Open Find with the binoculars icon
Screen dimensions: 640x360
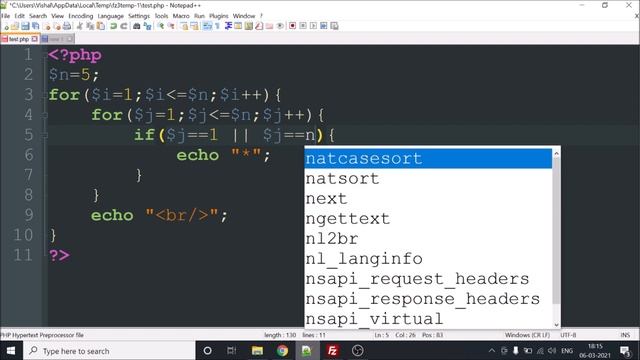(137, 26)
